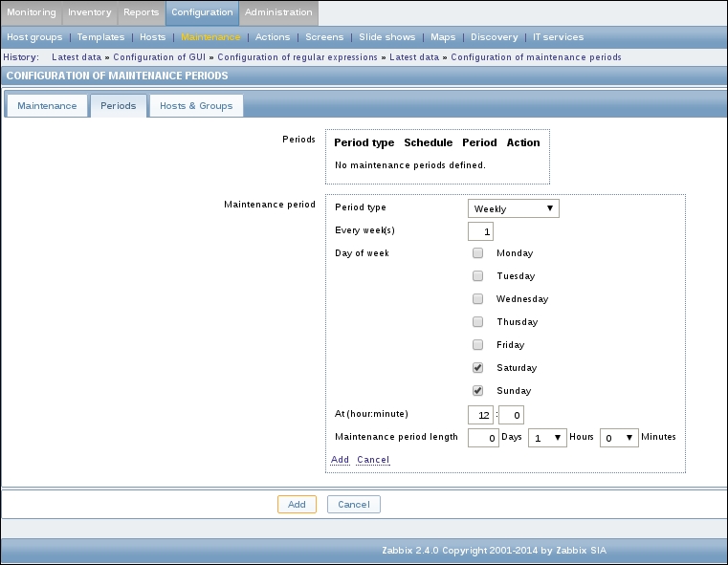Check the Monday checkbox
The height and width of the screenshot is (565, 728).
477,253
